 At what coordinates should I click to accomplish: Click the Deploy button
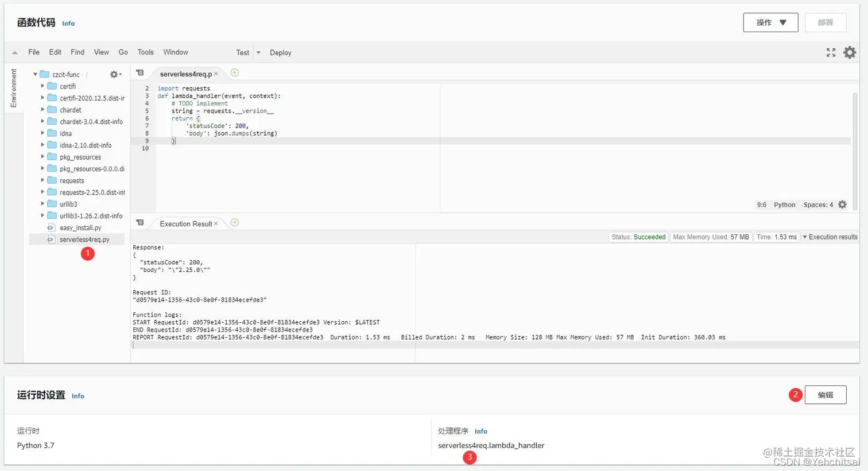tap(280, 53)
